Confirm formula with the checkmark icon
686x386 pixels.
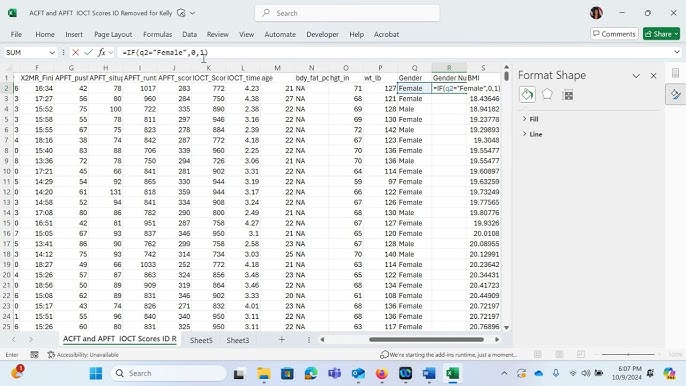[88, 53]
